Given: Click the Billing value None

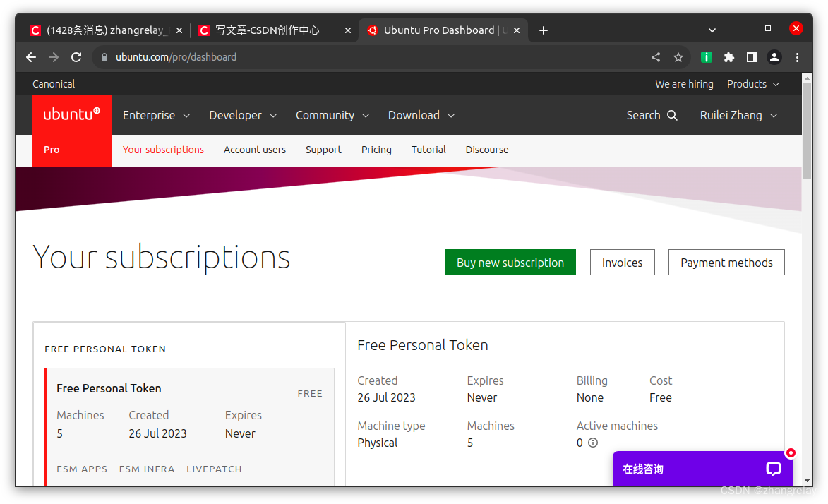Looking at the screenshot, I should tap(590, 397).
